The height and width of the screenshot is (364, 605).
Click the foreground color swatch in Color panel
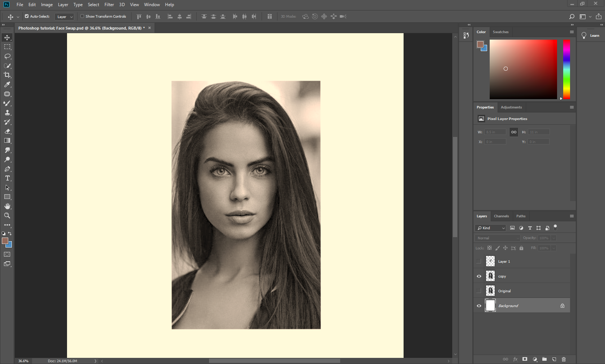pos(480,44)
